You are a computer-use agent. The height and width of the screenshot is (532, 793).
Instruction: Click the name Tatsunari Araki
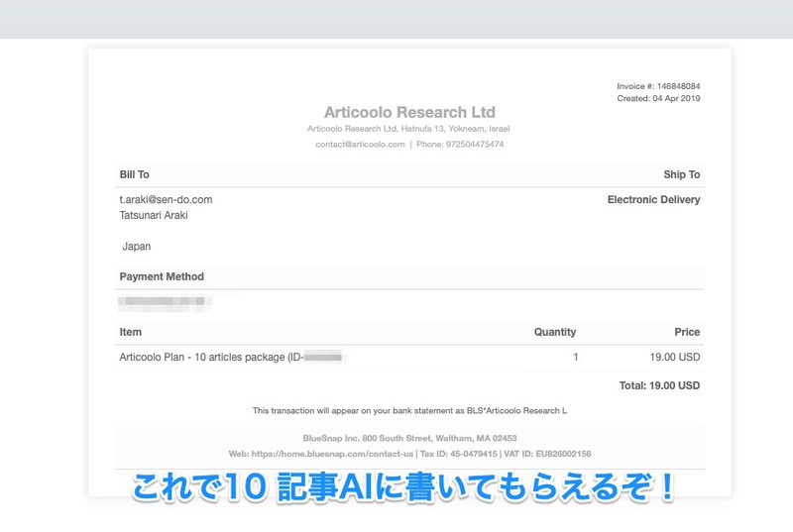coord(154,215)
